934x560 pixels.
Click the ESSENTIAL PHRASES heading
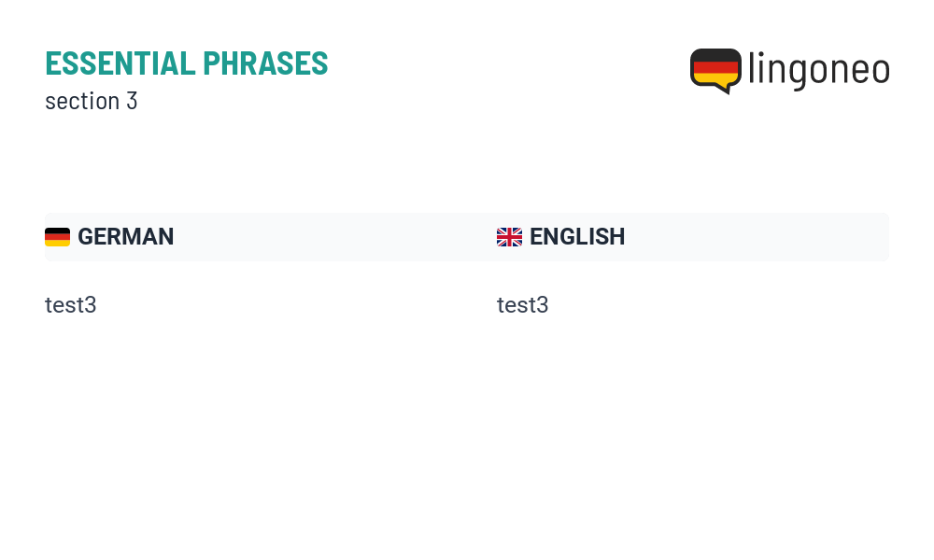187,63
